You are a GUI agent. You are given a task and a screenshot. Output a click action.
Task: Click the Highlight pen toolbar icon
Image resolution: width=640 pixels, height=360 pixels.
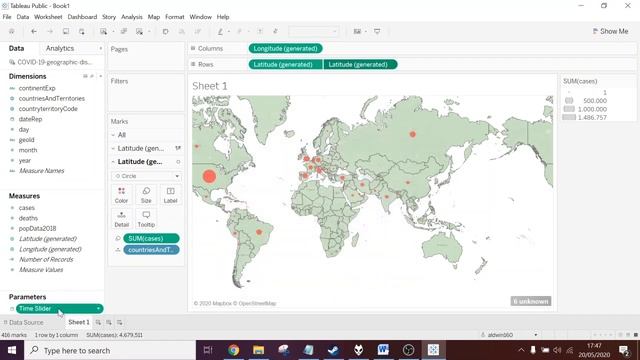(x=220, y=31)
